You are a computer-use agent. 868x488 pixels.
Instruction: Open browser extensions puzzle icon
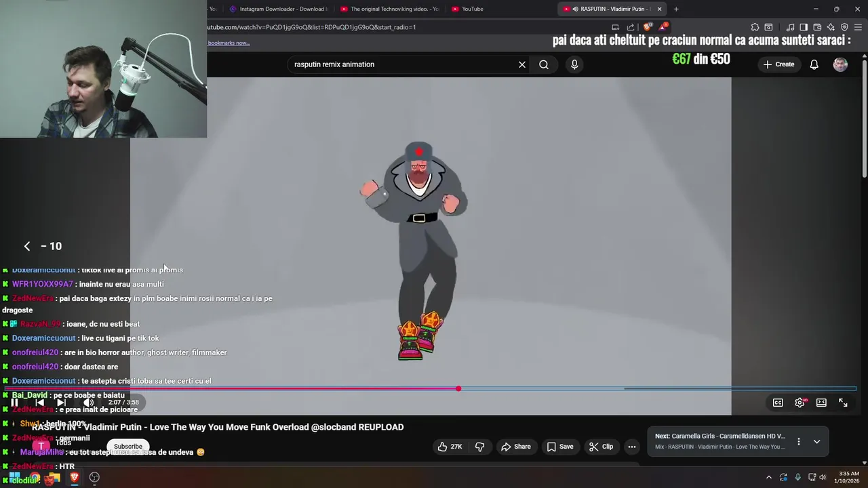[x=753, y=27]
